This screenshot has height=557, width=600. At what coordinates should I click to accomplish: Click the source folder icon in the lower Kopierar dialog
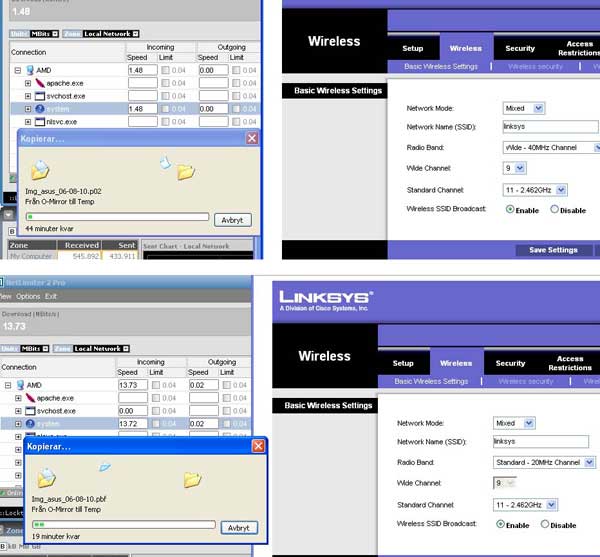pyautogui.click(x=47, y=478)
